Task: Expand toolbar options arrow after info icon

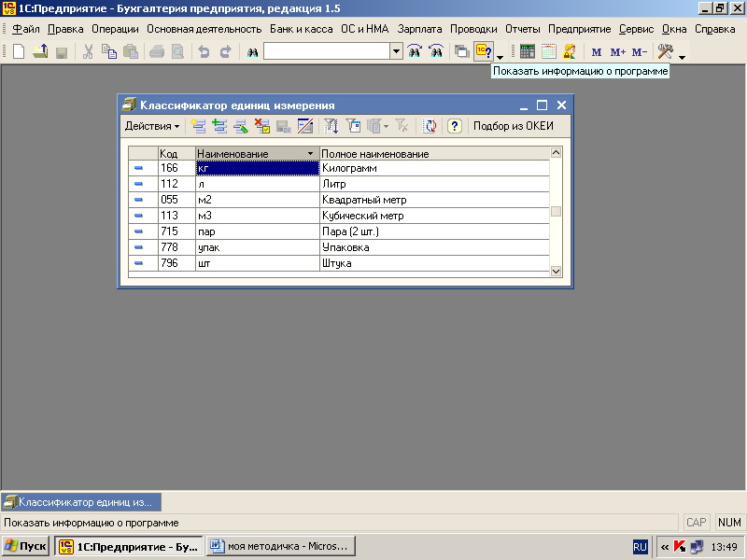Action: coord(500,57)
